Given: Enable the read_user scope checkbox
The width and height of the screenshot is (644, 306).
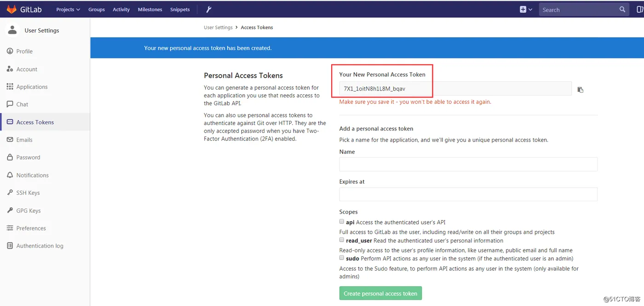Looking at the screenshot, I should point(342,240).
